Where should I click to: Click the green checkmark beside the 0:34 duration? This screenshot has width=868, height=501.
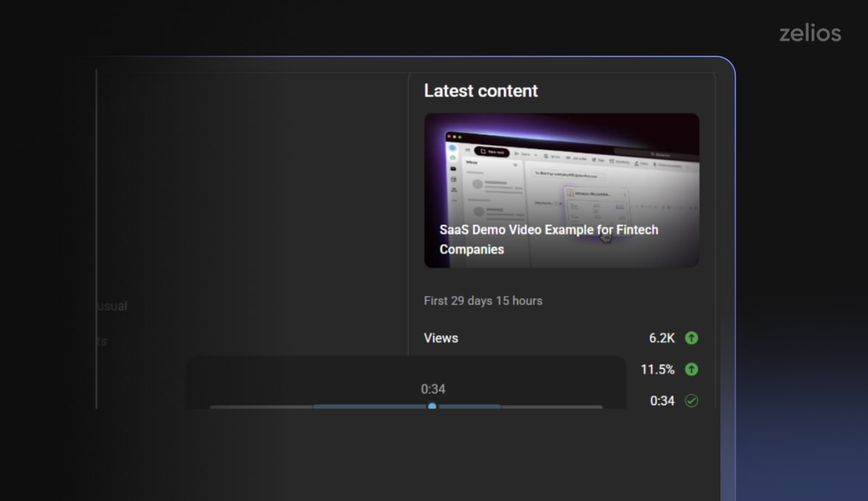tap(691, 401)
